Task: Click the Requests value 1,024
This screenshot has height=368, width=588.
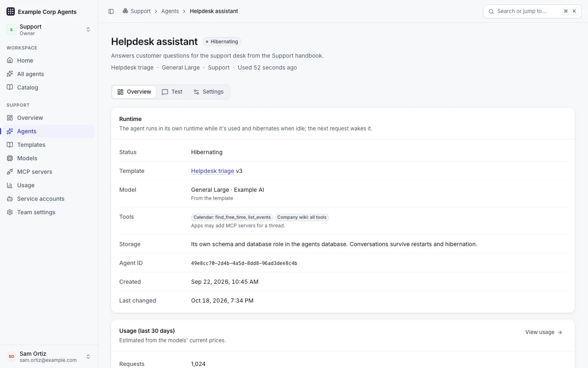Action: (198, 364)
